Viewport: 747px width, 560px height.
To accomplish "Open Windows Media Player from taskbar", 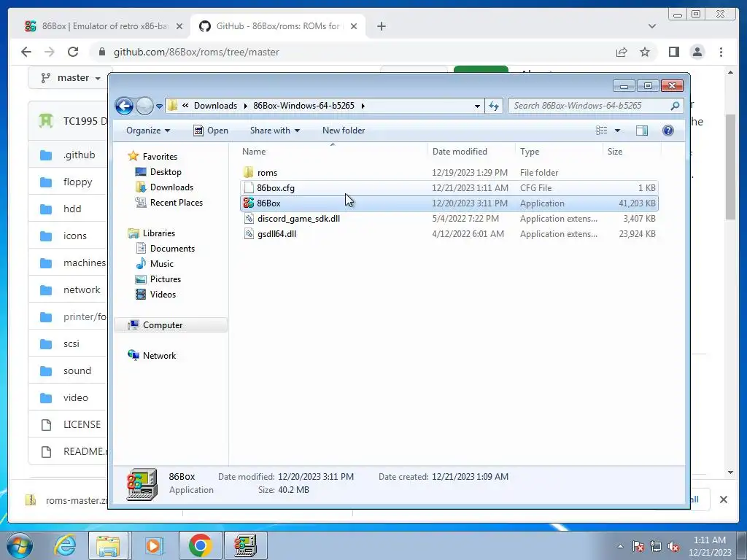I will pyautogui.click(x=153, y=545).
